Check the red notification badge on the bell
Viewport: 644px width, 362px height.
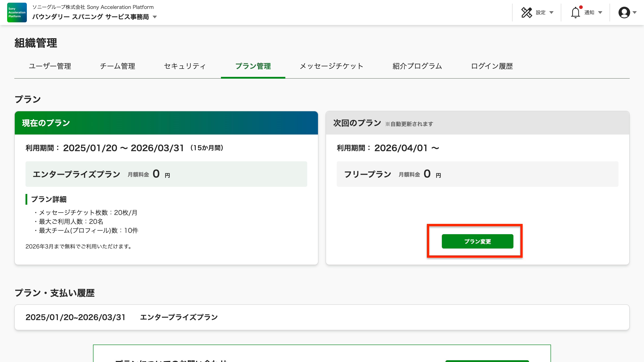[x=580, y=7]
